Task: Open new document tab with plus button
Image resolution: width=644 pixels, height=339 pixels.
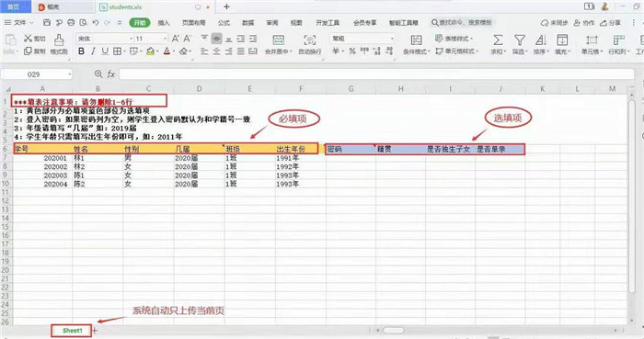Action: pos(226,6)
